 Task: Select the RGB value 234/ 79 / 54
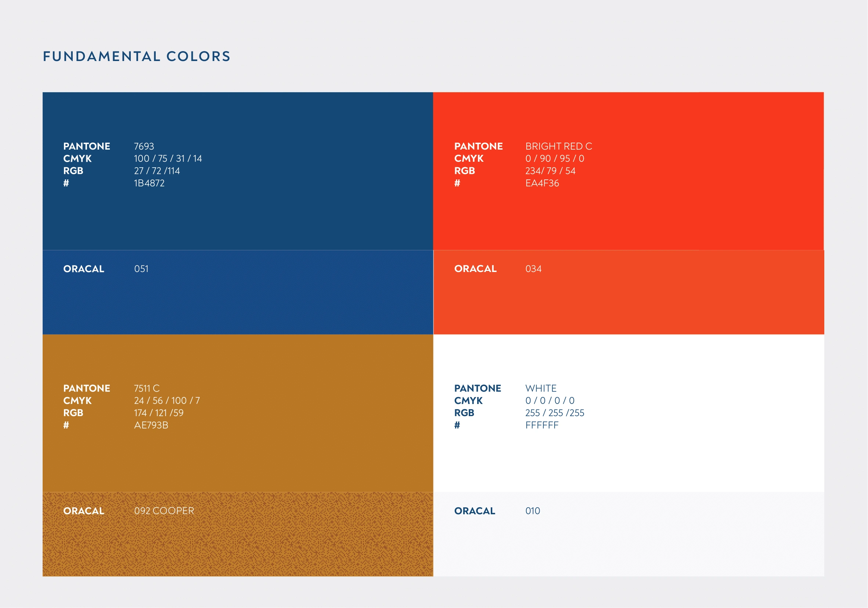click(x=550, y=171)
